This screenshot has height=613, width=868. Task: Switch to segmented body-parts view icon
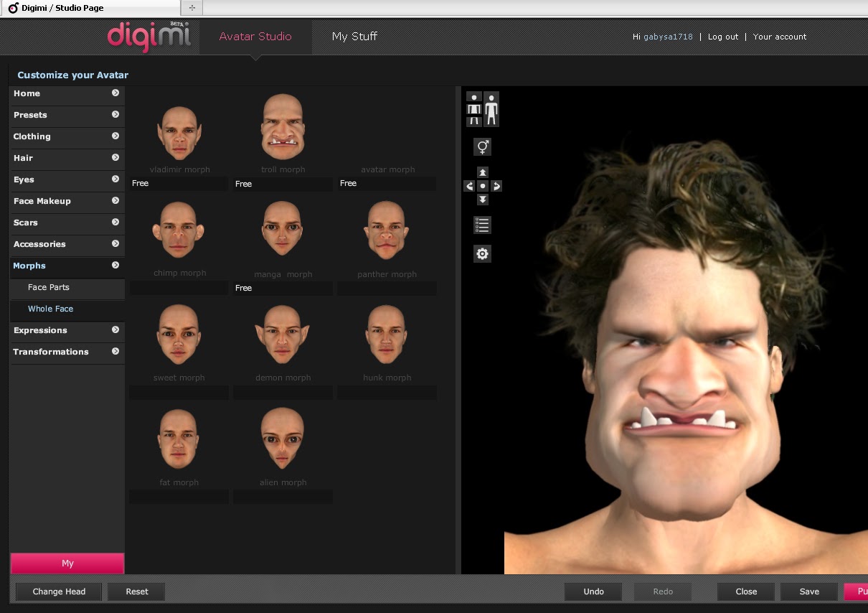[x=473, y=109]
